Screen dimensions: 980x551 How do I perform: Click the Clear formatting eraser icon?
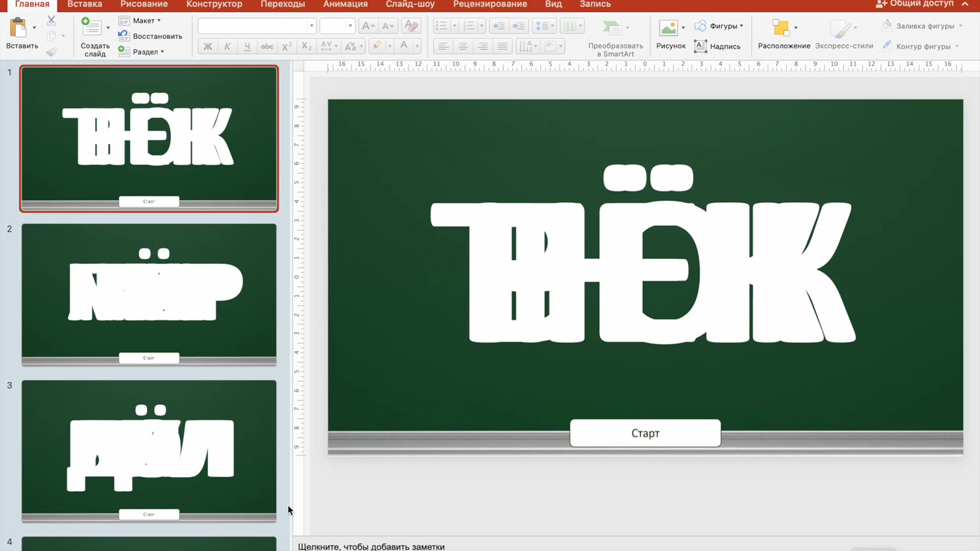(x=412, y=26)
